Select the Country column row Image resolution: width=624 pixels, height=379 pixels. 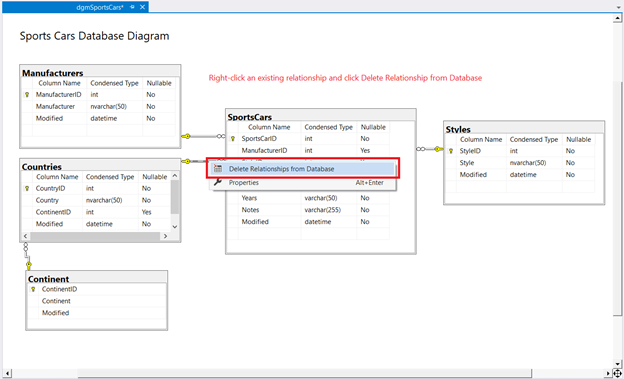click(x=96, y=200)
